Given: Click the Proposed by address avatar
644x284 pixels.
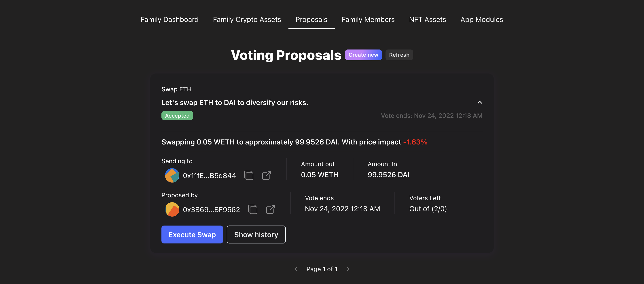Looking at the screenshot, I should (172, 209).
